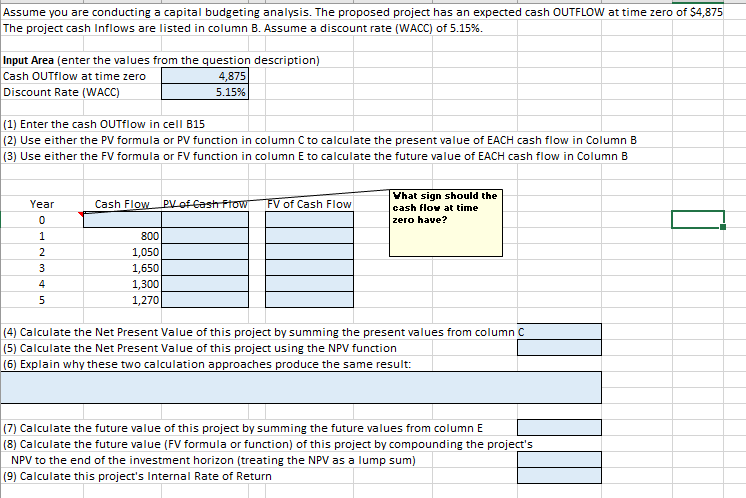Click the yellow comment note about cash flow sign
Viewport: 746px width, 498px height.
point(446,223)
